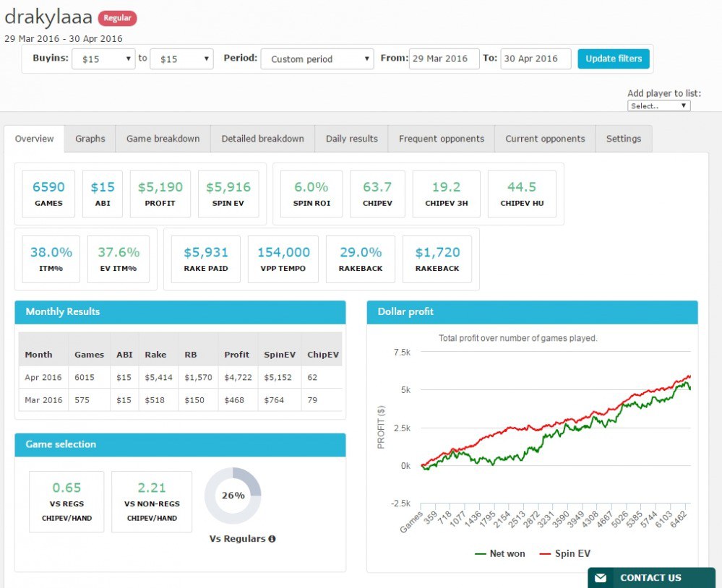Open the Add player to list dropdown
Image resolution: width=722 pixels, height=588 pixels.
pyautogui.click(x=658, y=106)
